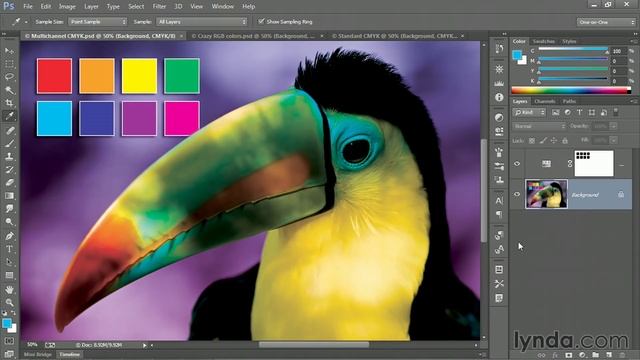The width and height of the screenshot is (640, 360).
Task: Open the Filter menu
Action: click(x=159, y=7)
